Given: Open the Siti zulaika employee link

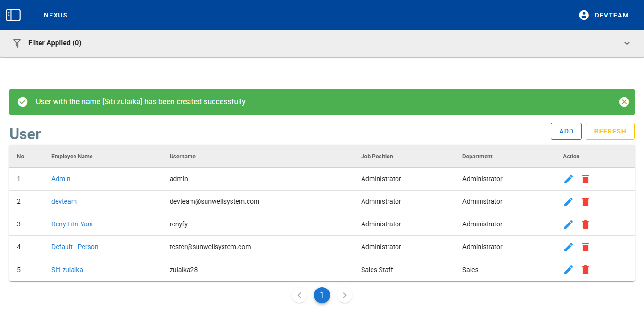Looking at the screenshot, I should click(67, 270).
